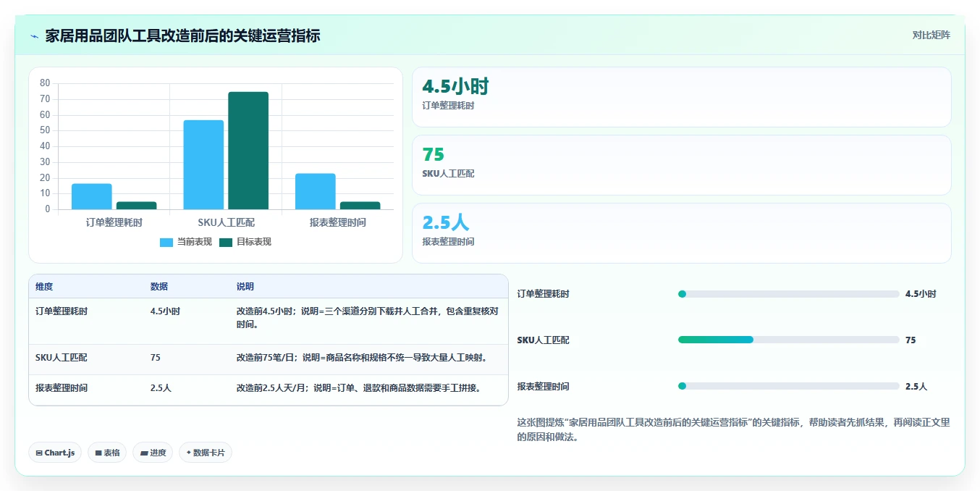Click the 报表整理时间 table row label
980x491 pixels.
(62, 388)
